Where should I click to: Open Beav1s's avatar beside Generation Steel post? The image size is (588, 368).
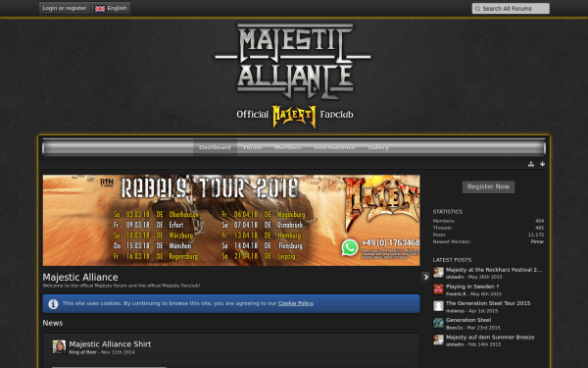pos(438,323)
